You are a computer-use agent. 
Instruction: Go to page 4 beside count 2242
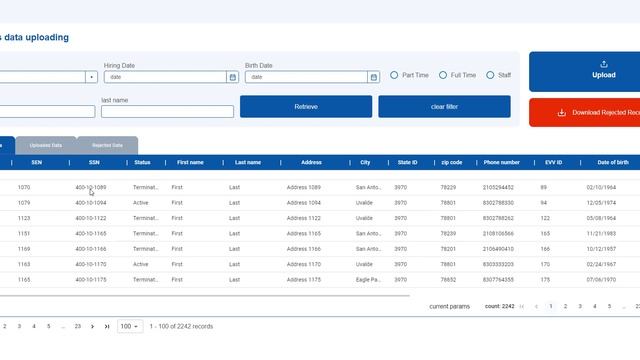tap(595, 307)
